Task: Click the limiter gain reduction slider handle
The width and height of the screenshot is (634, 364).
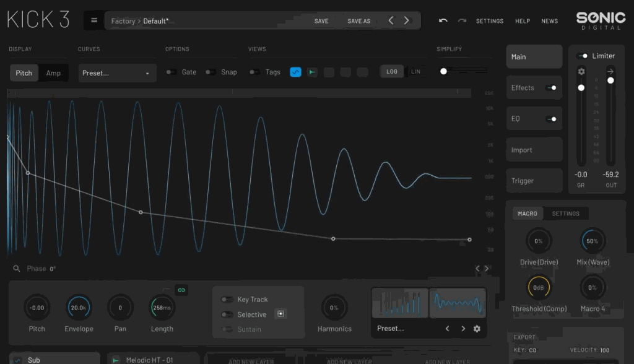Action: point(581,87)
